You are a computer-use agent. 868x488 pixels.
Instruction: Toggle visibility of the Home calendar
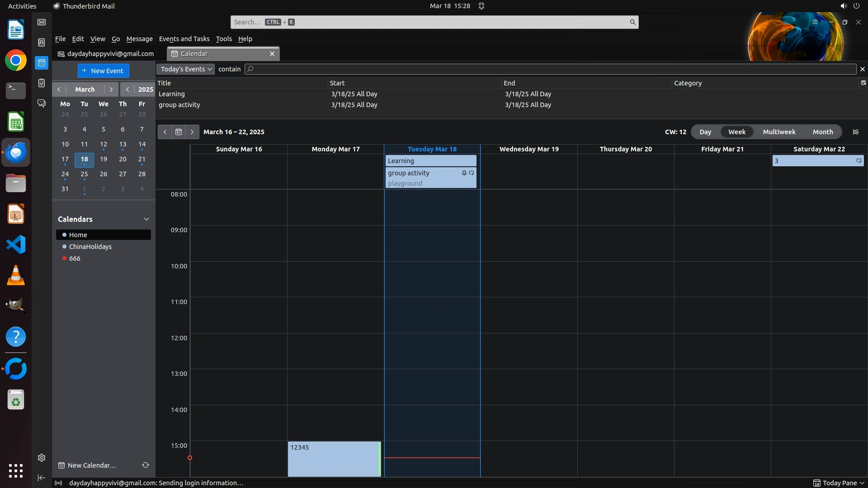tap(65, 235)
